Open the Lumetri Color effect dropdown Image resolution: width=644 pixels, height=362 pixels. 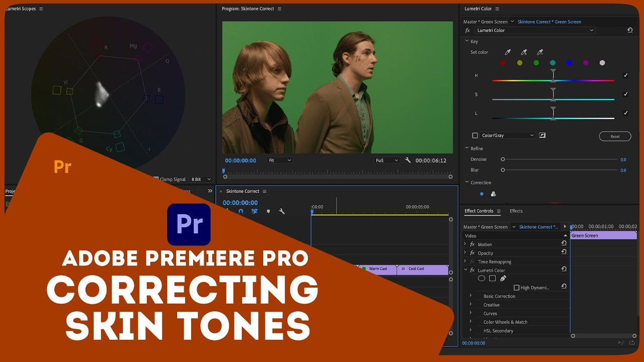click(x=534, y=30)
